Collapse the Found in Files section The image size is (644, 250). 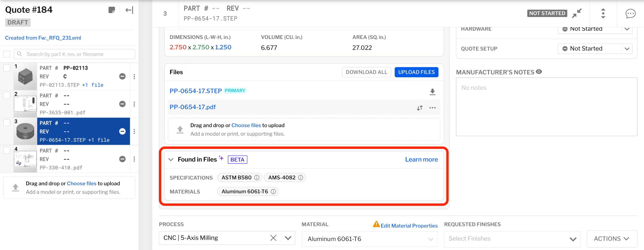pos(171,159)
